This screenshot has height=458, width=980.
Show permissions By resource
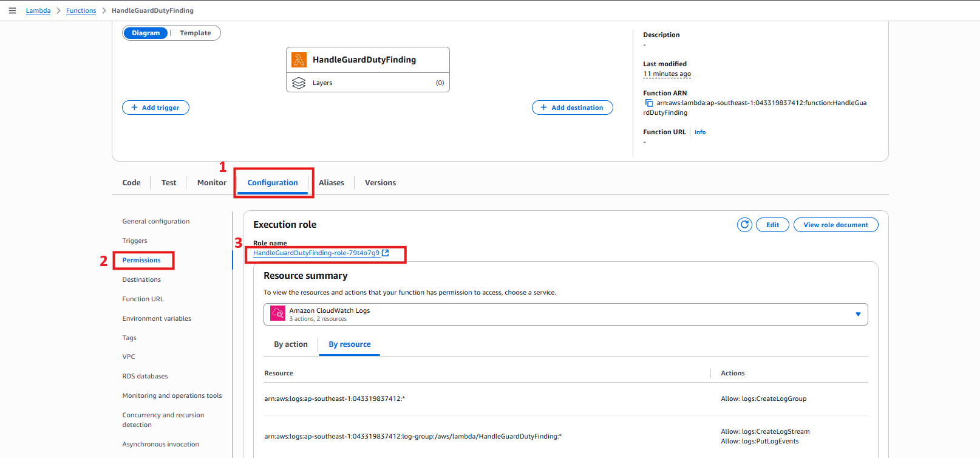350,344
